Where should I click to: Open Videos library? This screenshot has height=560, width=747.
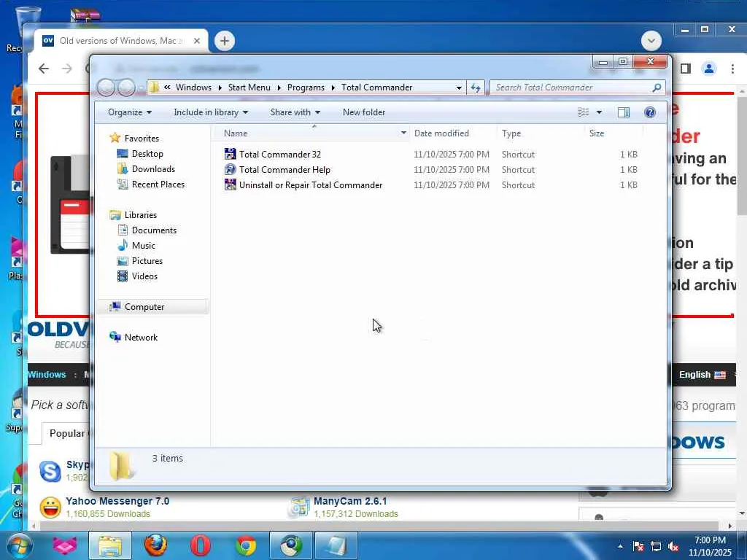tap(144, 276)
